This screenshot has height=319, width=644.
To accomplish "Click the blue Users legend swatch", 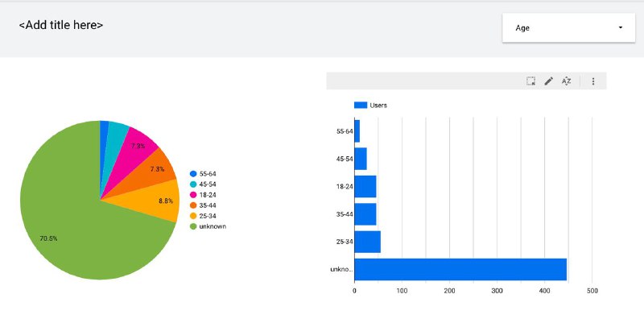I will point(360,106).
